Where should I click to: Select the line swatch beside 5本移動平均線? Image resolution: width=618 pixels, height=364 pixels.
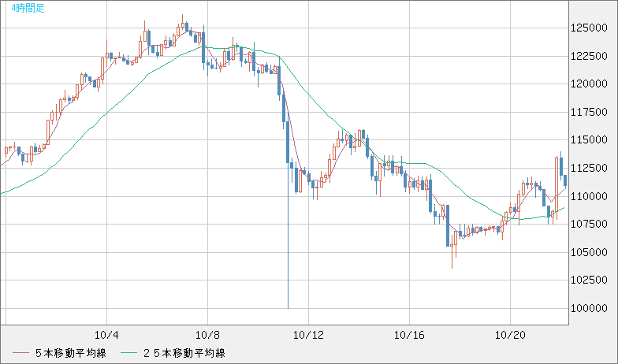(x=18, y=352)
